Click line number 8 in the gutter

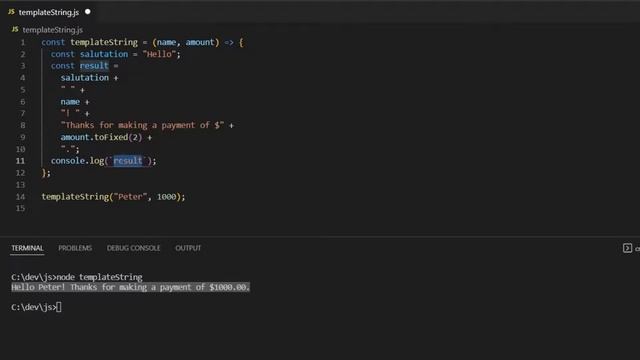click(x=23, y=125)
